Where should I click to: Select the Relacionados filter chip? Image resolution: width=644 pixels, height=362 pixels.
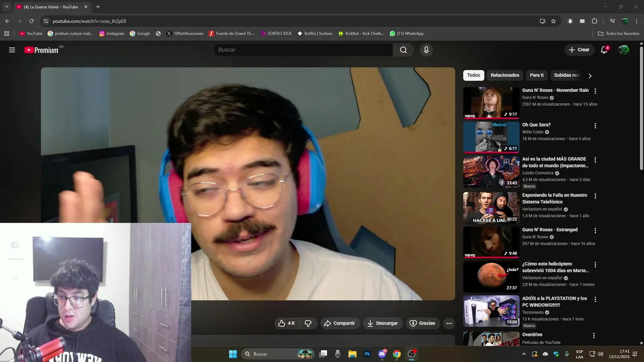[x=505, y=75]
